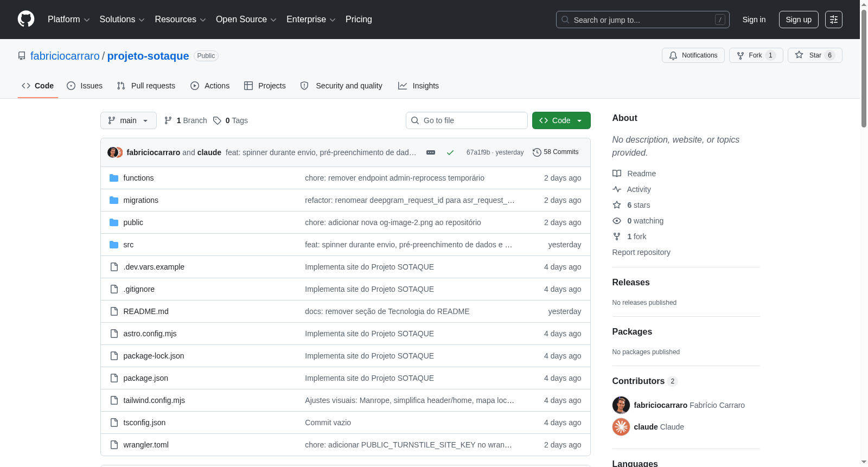
Task: Expand the Solutions menu
Action: (122, 20)
